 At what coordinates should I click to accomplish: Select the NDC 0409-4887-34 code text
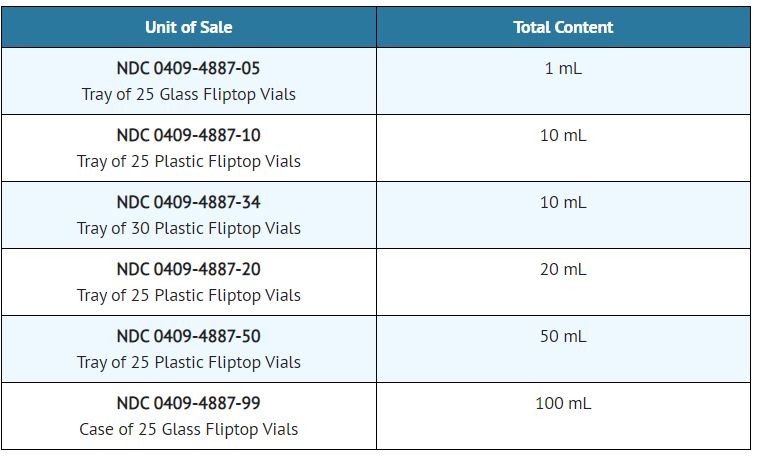point(188,202)
